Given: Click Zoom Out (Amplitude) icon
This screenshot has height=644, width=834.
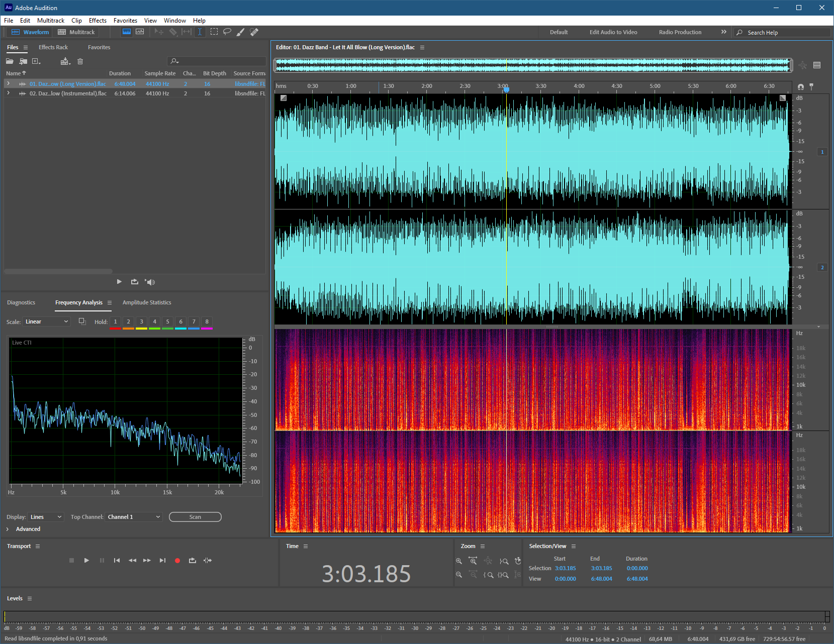Looking at the screenshot, I should [x=459, y=575].
